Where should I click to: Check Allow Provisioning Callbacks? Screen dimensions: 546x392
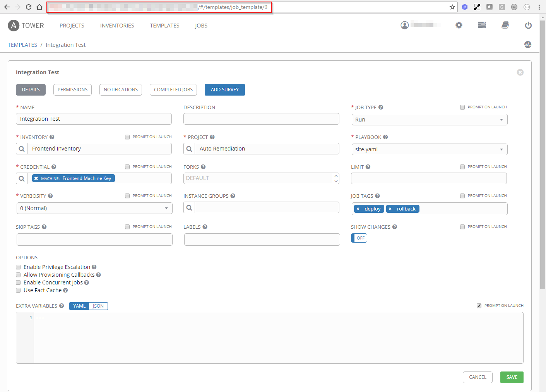click(18, 275)
